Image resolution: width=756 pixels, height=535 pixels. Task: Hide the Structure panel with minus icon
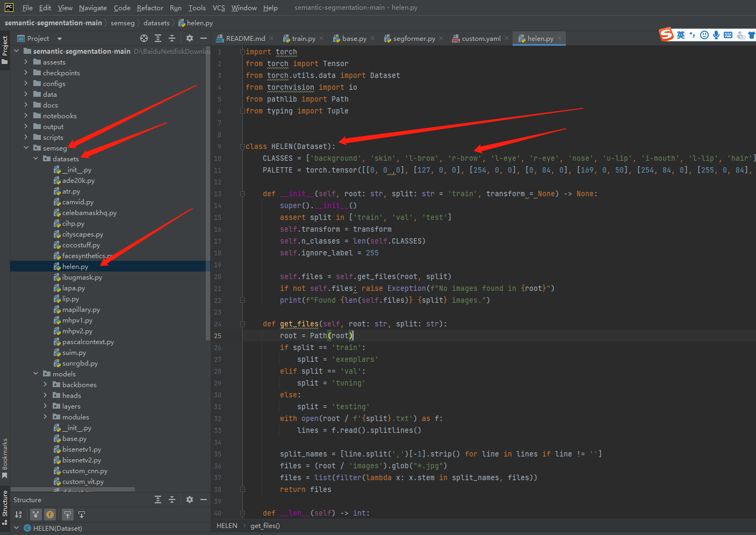(204, 500)
